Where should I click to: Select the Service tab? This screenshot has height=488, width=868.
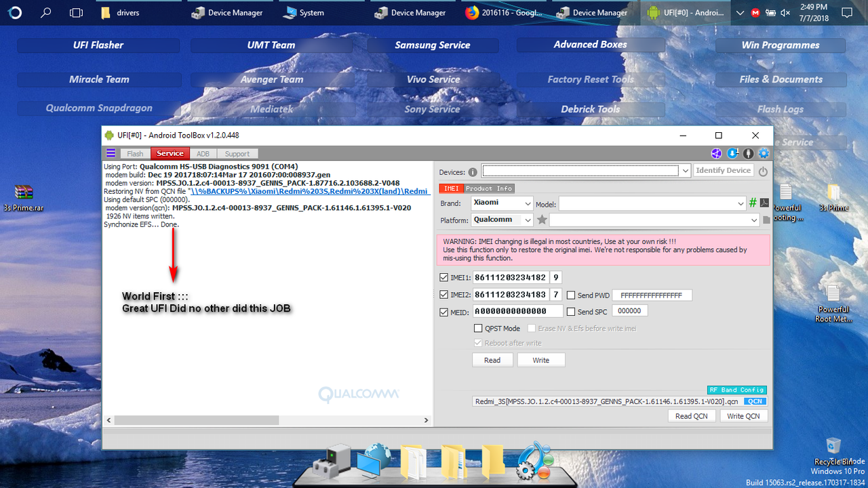click(170, 154)
